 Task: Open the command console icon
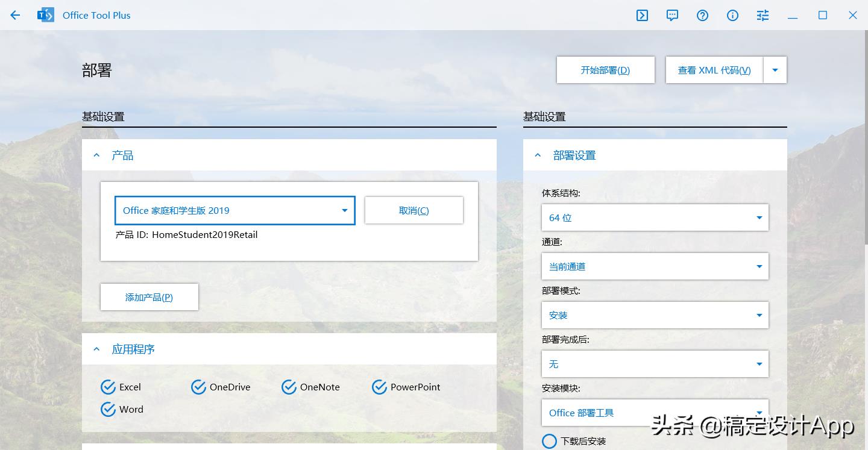click(x=642, y=16)
